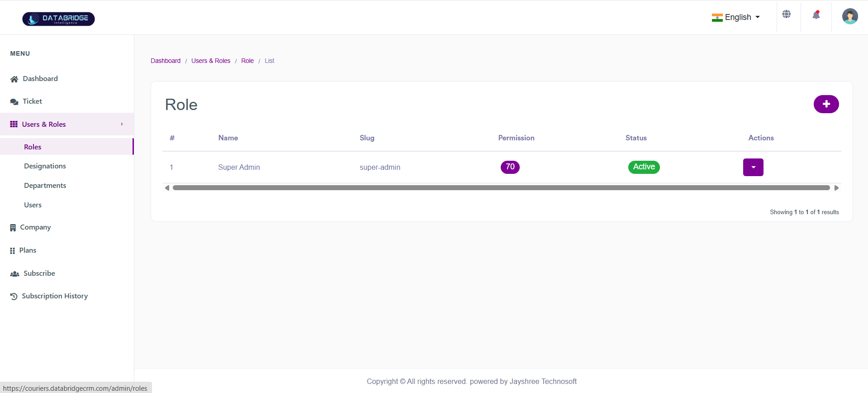Go to Users & Roles breadcrumb link
Image resolution: width=868 pixels, height=393 pixels.
pos(211,61)
